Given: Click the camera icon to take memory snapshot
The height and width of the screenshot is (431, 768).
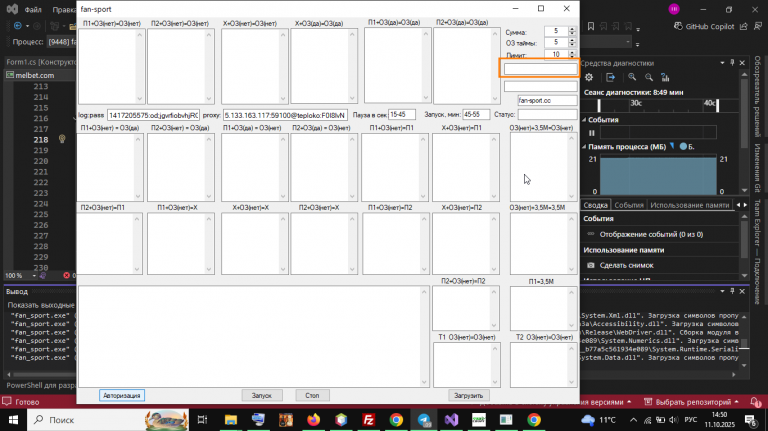Looking at the screenshot, I should [591, 265].
